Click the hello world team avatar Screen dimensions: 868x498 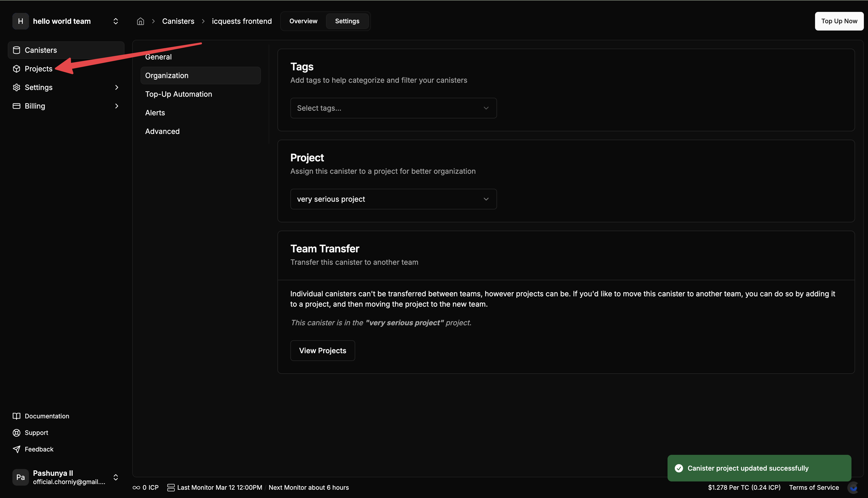click(x=20, y=21)
